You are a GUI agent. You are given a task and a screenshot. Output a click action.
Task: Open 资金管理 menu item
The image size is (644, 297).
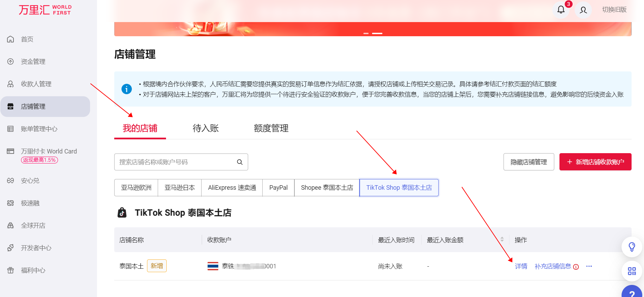point(33,62)
